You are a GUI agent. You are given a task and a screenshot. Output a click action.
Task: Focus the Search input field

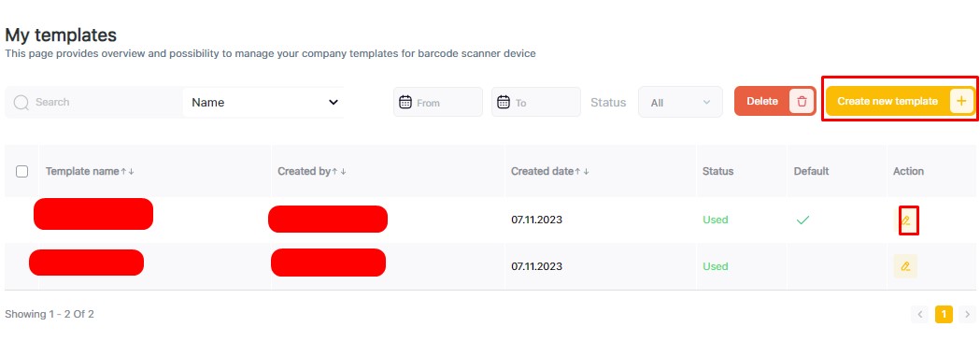(x=107, y=103)
